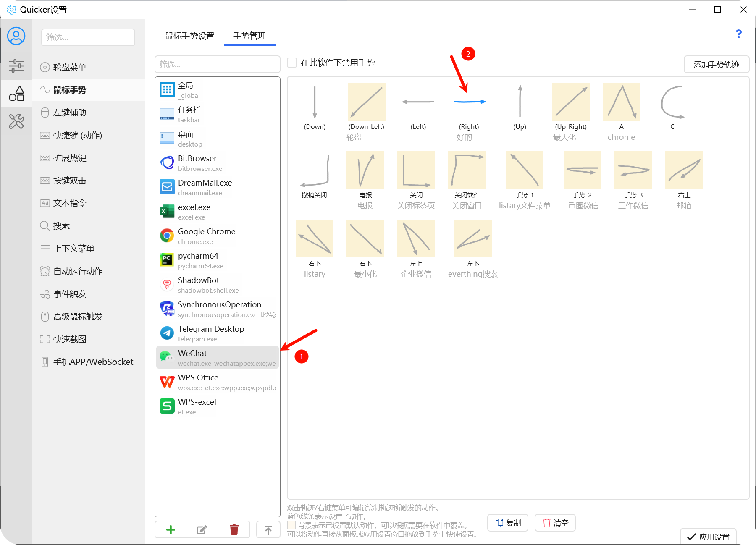Viewport: 756px width, 545px height.
Task: Open 按键双击 settings page
Action: tap(89, 181)
